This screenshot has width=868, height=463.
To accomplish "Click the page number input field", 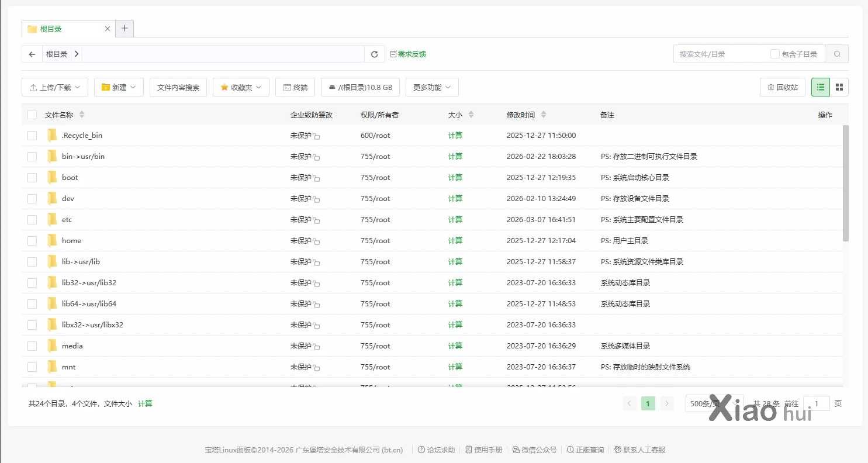I will click(816, 403).
